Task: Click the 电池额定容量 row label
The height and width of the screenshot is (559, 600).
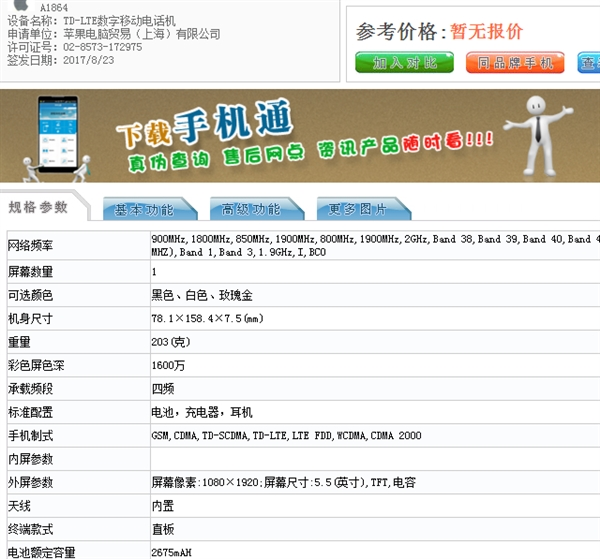Action: pos(41,552)
